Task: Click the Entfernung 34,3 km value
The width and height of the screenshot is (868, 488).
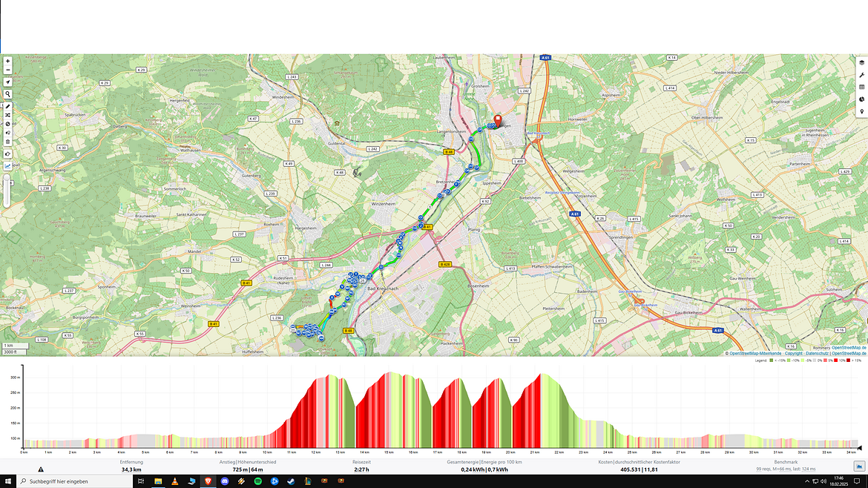Action: [x=131, y=469]
